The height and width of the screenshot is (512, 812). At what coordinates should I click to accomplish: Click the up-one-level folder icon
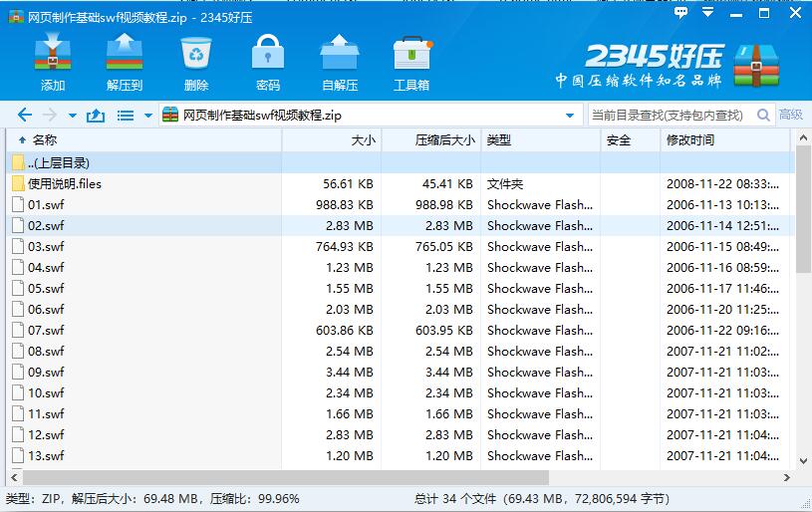[x=96, y=115]
